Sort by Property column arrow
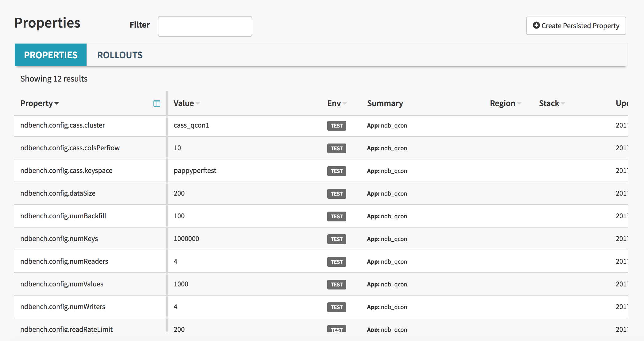Image resolution: width=644 pixels, height=341 pixels. [x=56, y=103]
